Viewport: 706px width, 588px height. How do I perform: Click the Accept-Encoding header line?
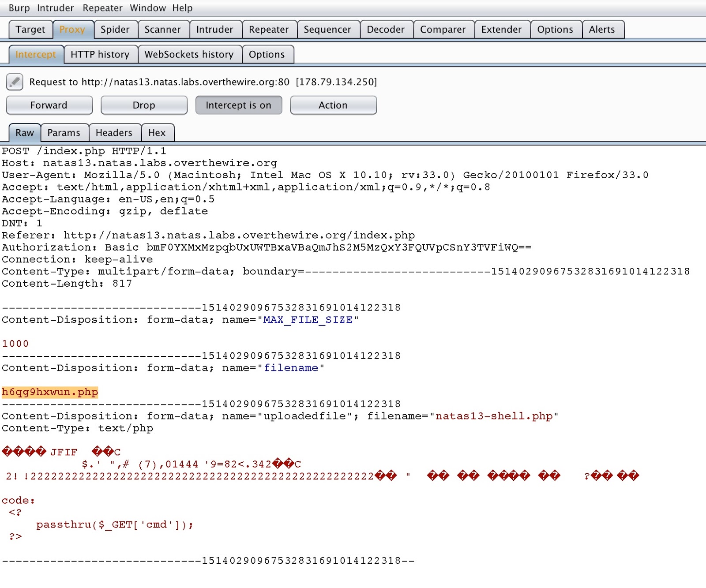(x=105, y=211)
